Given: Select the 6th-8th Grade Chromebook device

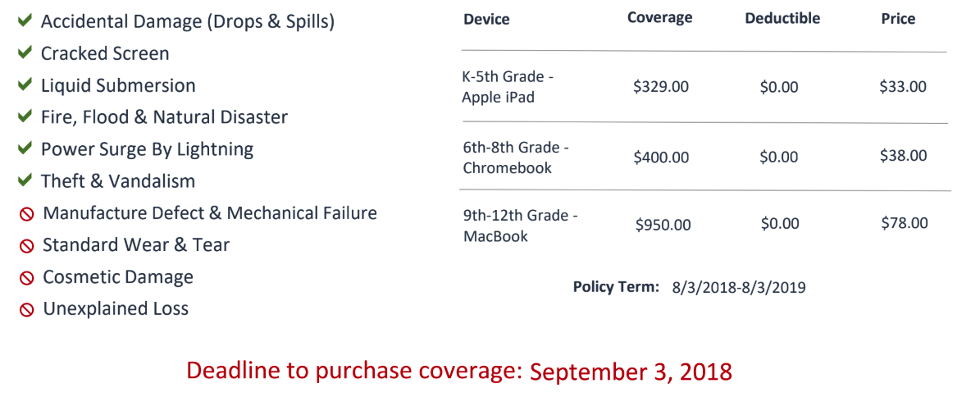Looking at the screenshot, I should point(517,157).
